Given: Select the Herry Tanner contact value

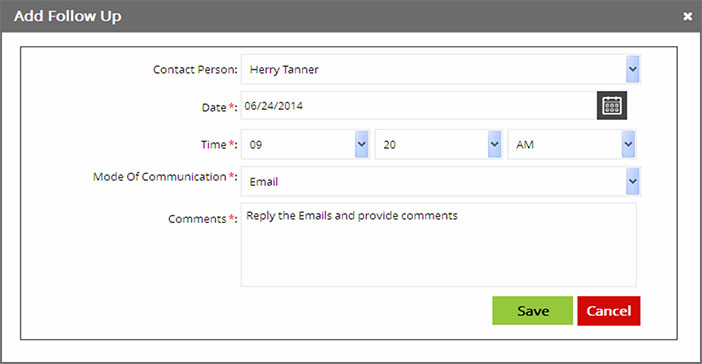Looking at the screenshot, I should 284,69.
